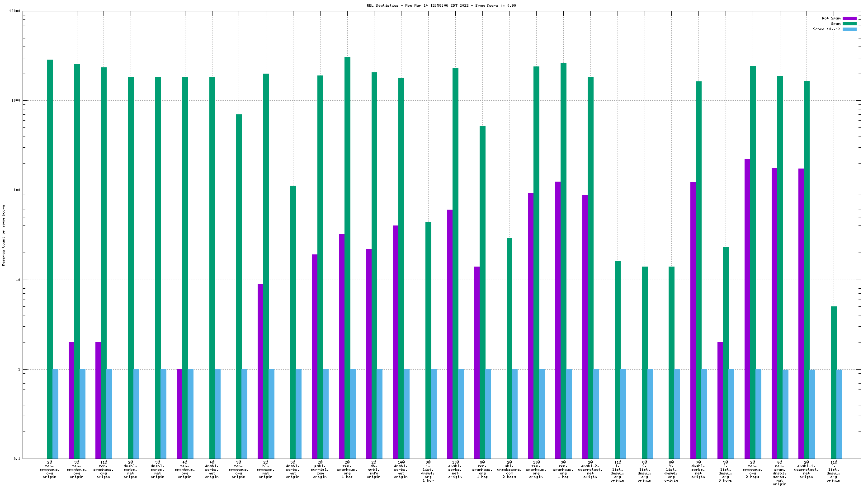Click the db.wpbl.info origin axis label

point(374,470)
